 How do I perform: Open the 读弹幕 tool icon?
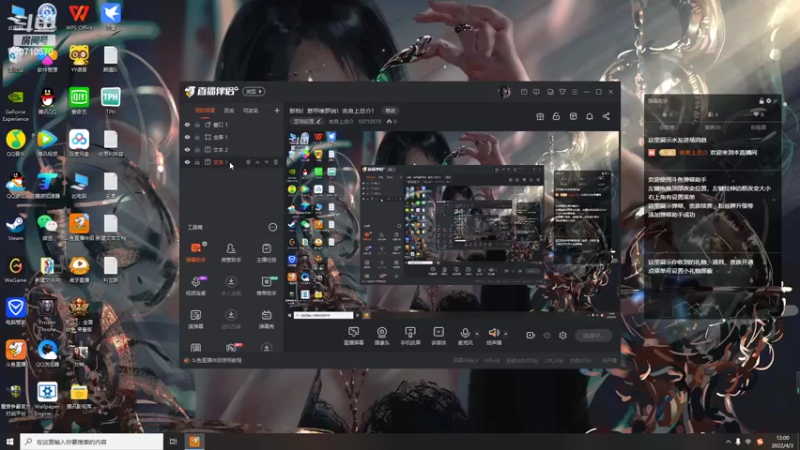point(196,319)
